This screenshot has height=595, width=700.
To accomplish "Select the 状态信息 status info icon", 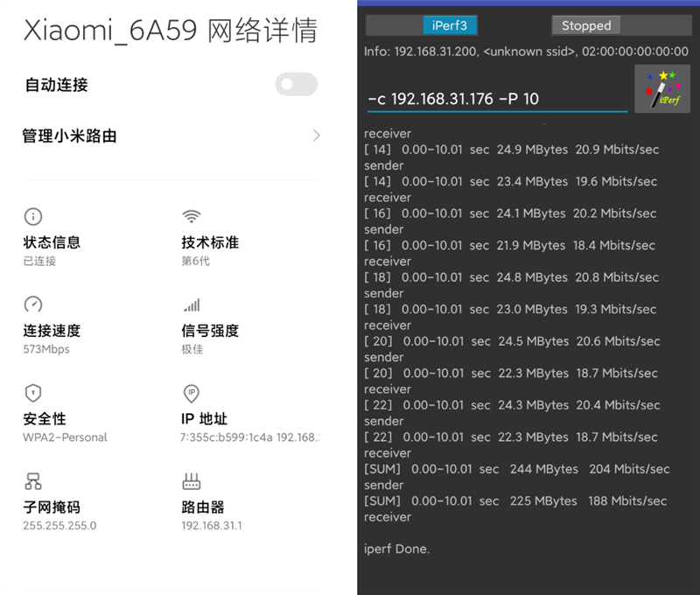I will point(33,216).
